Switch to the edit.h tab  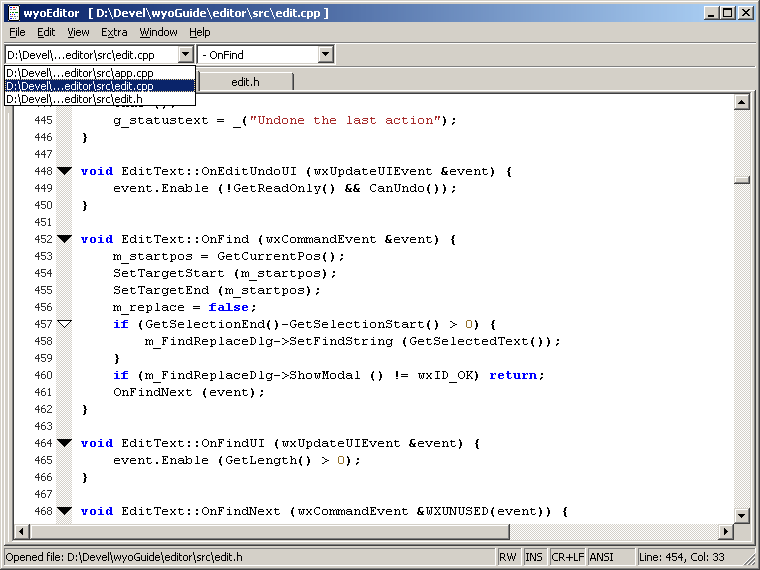click(x=245, y=82)
